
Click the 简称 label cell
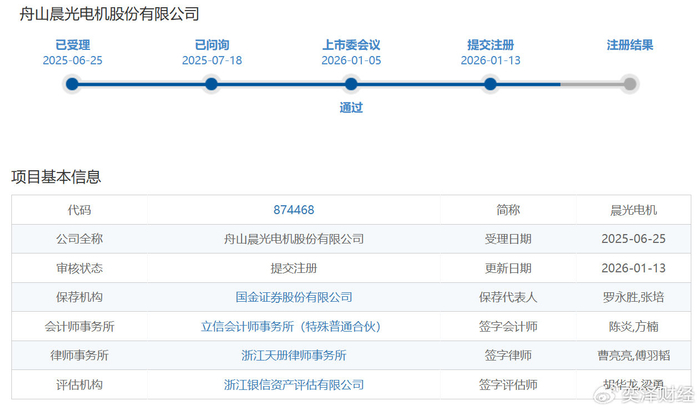(x=508, y=210)
